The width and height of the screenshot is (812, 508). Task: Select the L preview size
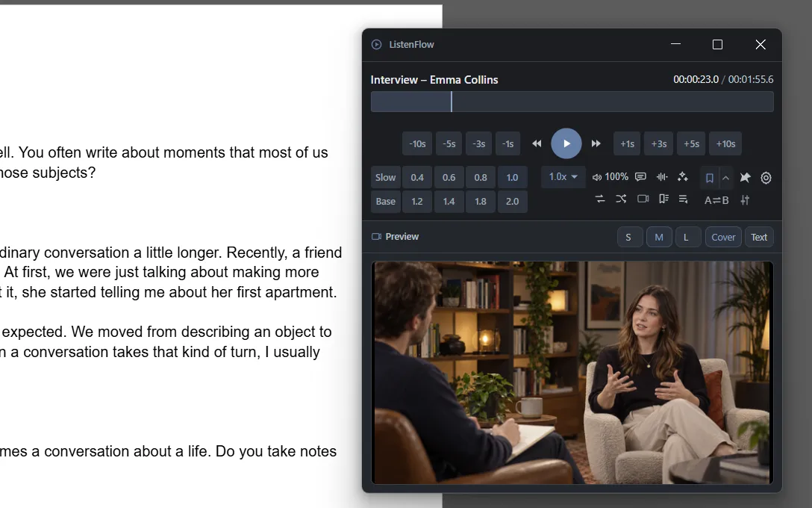click(x=687, y=237)
